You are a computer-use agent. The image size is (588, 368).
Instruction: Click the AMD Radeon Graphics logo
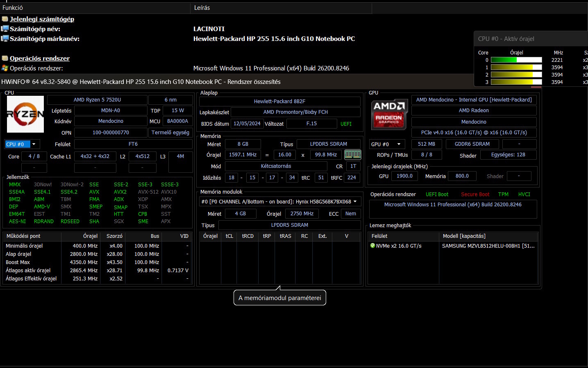point(389,114)
